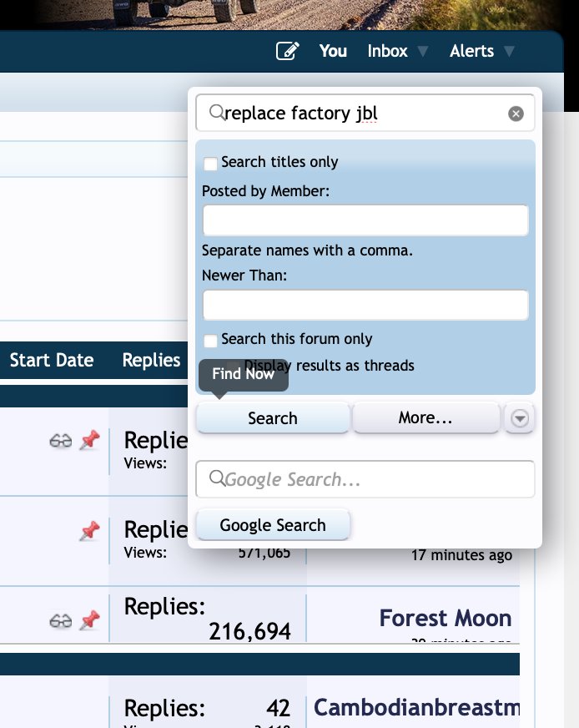Click the magnifier icon in the Google Search box

216,478
